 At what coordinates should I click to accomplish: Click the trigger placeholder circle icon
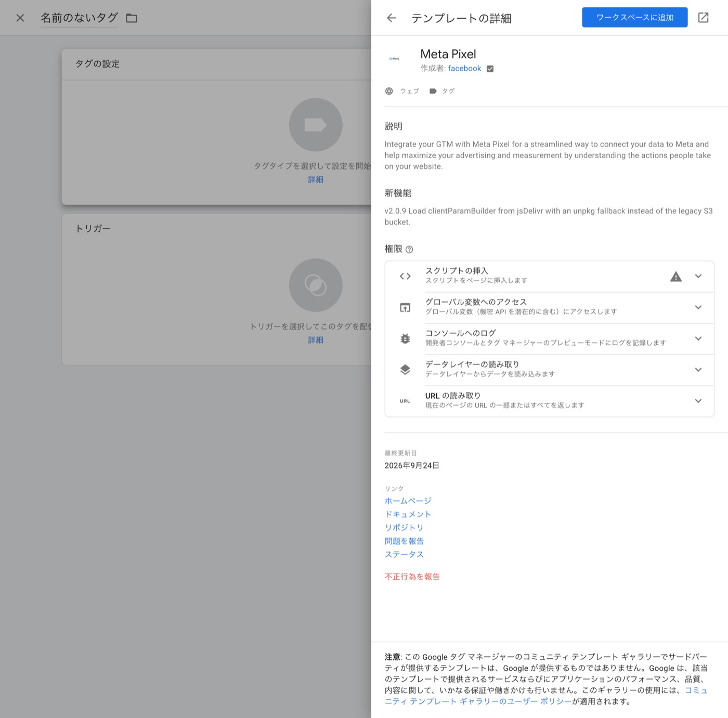[316, 285]
